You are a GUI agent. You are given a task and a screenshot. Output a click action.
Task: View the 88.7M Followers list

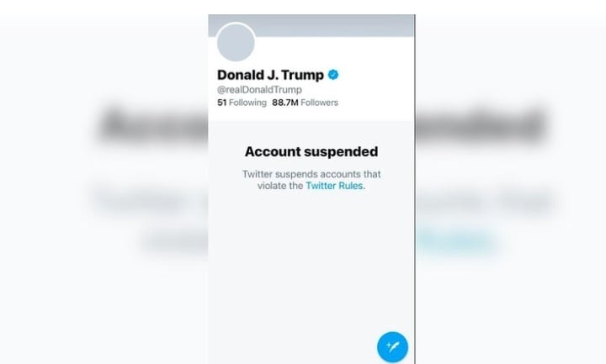305,103
